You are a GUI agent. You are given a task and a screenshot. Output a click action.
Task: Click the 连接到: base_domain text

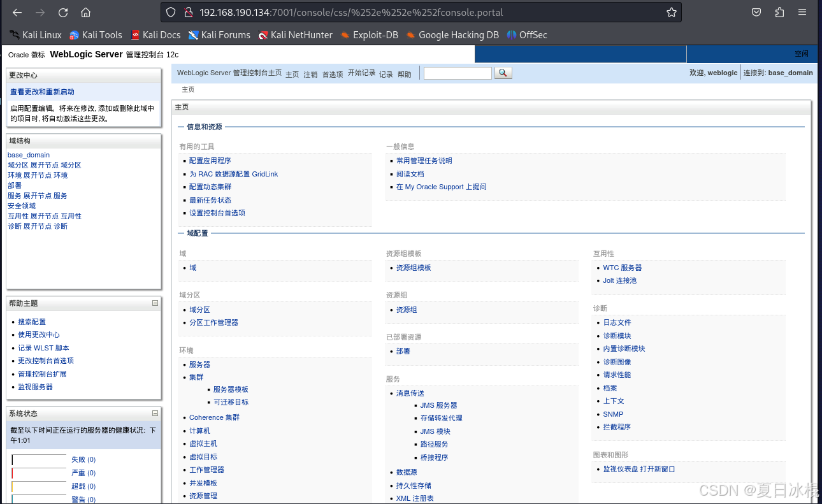tap(778, 73)
